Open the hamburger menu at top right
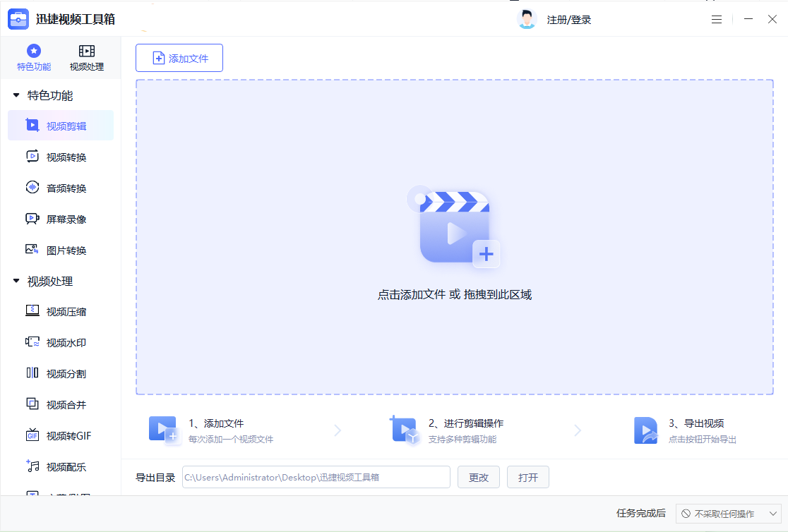This screenshot has height=532, width=788. (x=717, y=19)
